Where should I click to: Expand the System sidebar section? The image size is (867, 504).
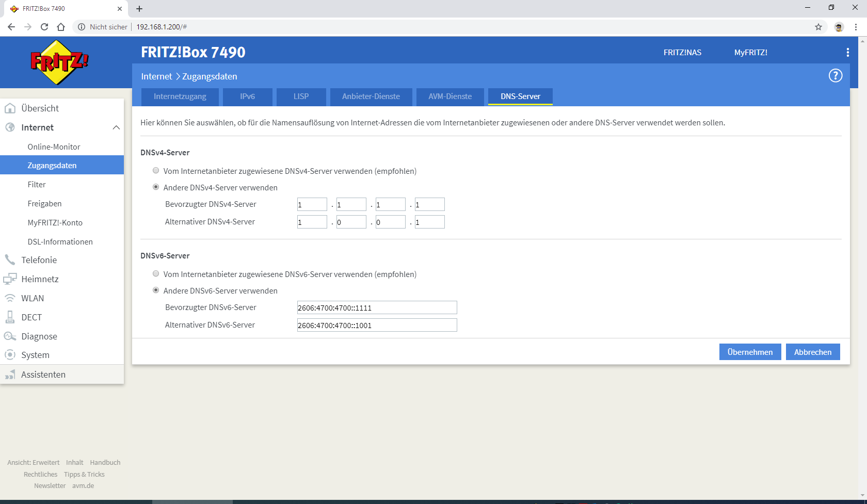pos(35,355)
